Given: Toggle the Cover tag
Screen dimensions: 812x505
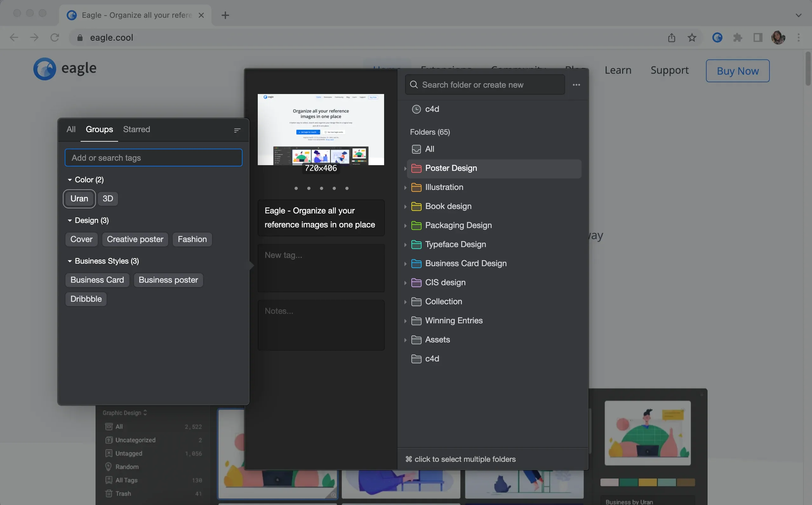Looking at the screenshot, I should pyautogui.click(x=82, y=239).
